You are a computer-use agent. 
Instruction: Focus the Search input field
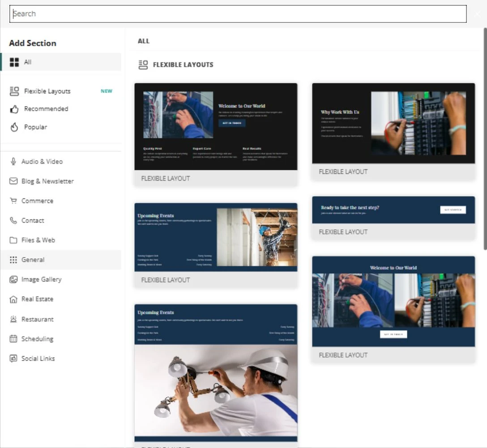click(238, 14)
